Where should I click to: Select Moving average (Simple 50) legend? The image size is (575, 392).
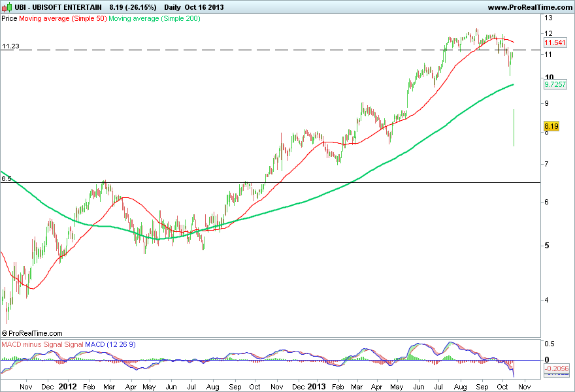tap(63, 18)
